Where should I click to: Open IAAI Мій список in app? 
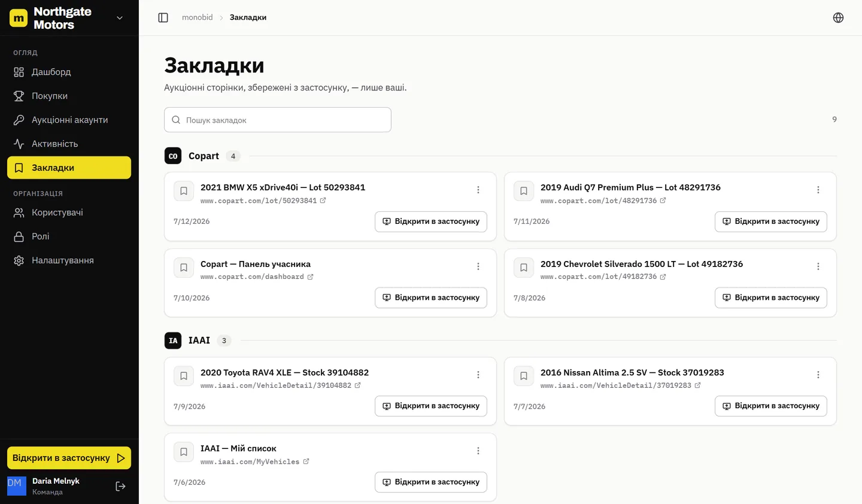[x=431, y=482]
